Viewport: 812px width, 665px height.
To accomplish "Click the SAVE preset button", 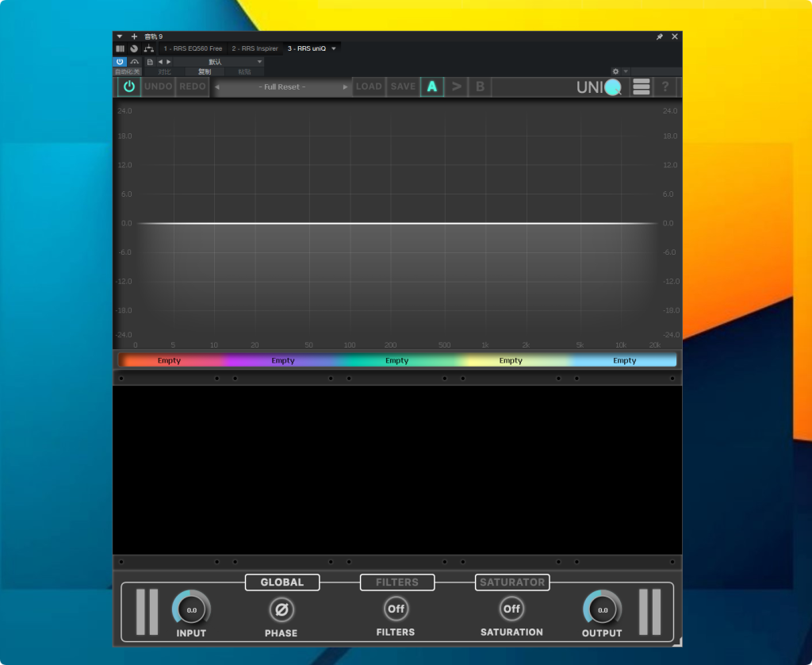I will tap(403, 86).
